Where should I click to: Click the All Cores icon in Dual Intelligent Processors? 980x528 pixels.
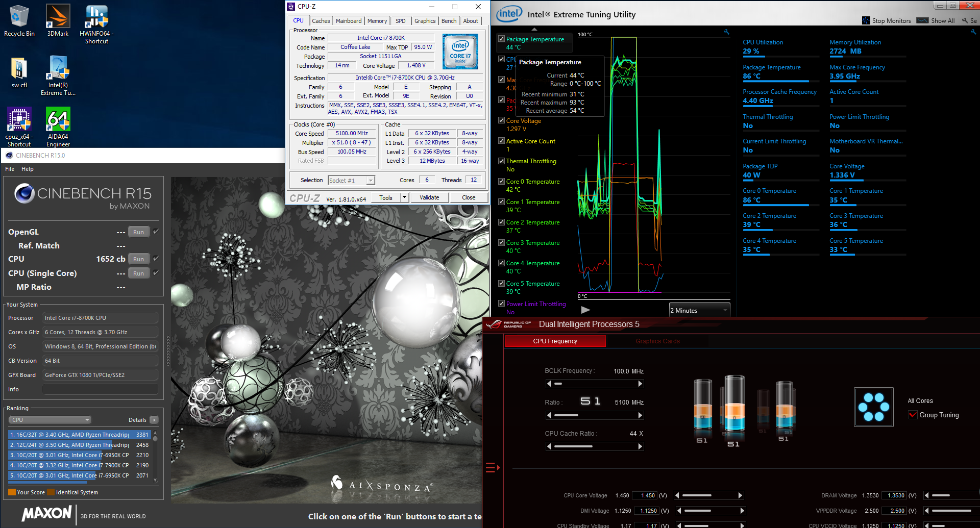point(874,407)
